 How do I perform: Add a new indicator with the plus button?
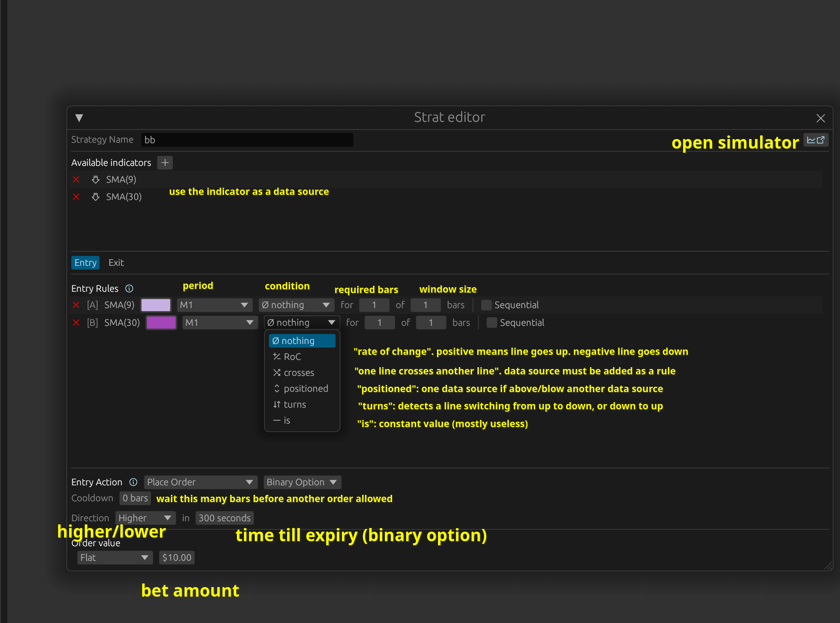(165, 163)
